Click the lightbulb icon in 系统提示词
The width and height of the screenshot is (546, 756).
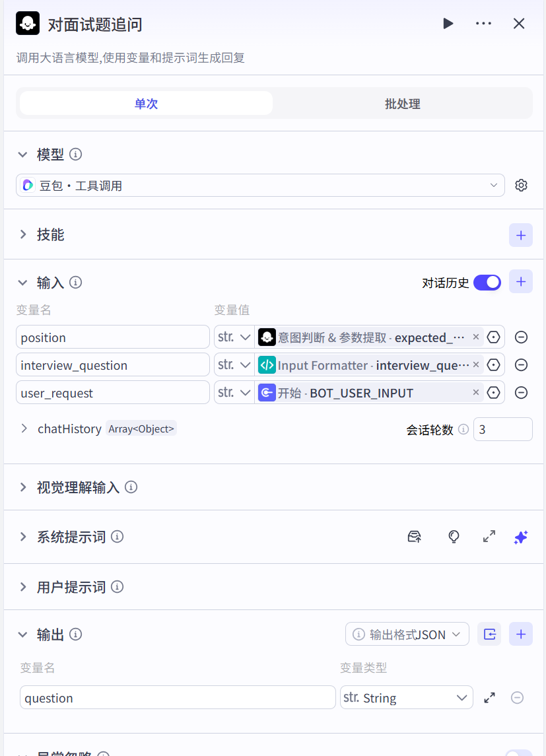coord(454,537)
